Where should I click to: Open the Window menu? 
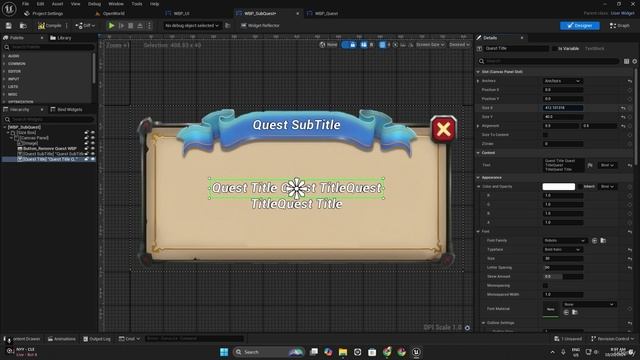click(116, 4)
